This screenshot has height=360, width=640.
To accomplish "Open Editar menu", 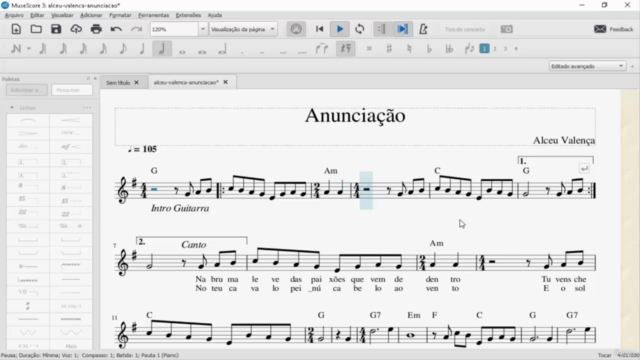I will coord(37,15).
